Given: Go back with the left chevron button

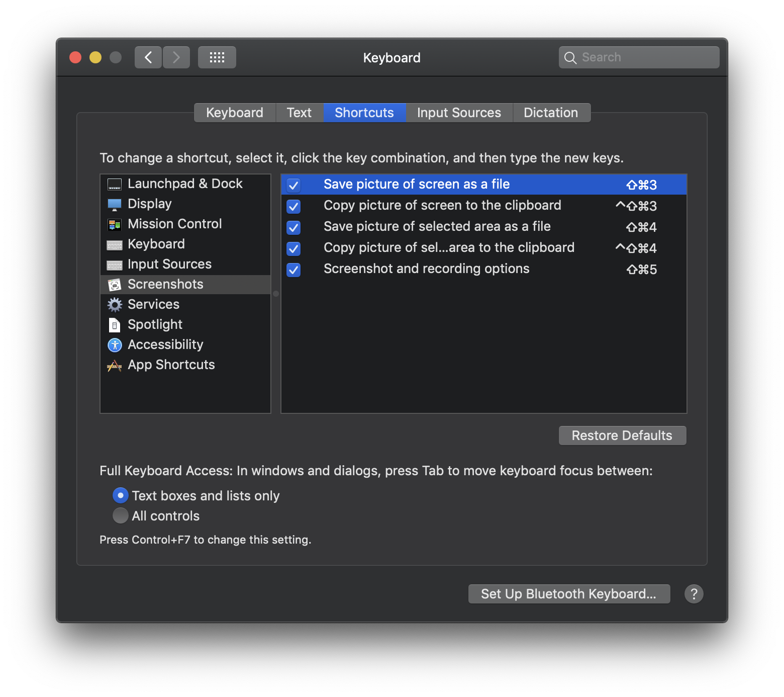Looking at the screenshot, I should tap(148, 57).
